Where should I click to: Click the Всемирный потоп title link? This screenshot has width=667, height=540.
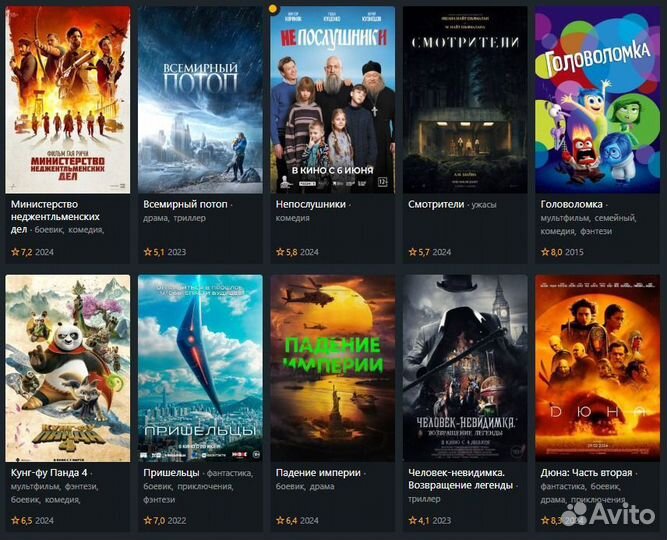[x=185, y=204]
